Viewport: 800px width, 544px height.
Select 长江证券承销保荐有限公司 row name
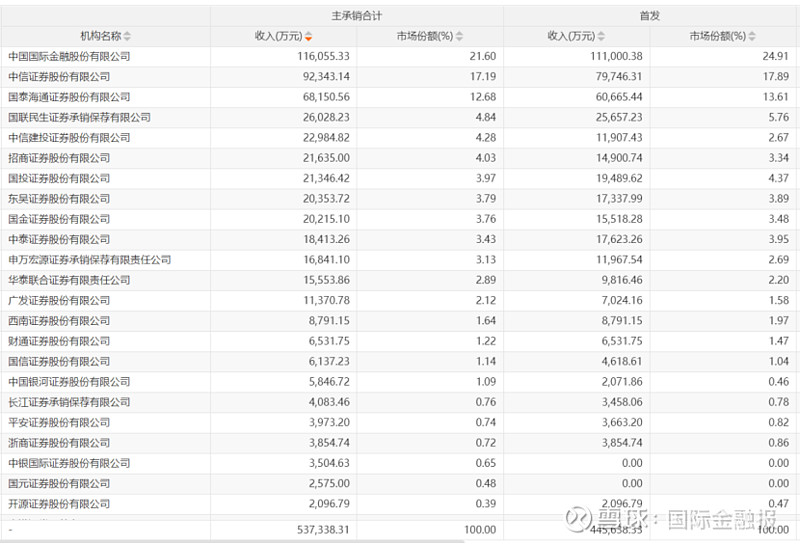click(x=69, y=402)
